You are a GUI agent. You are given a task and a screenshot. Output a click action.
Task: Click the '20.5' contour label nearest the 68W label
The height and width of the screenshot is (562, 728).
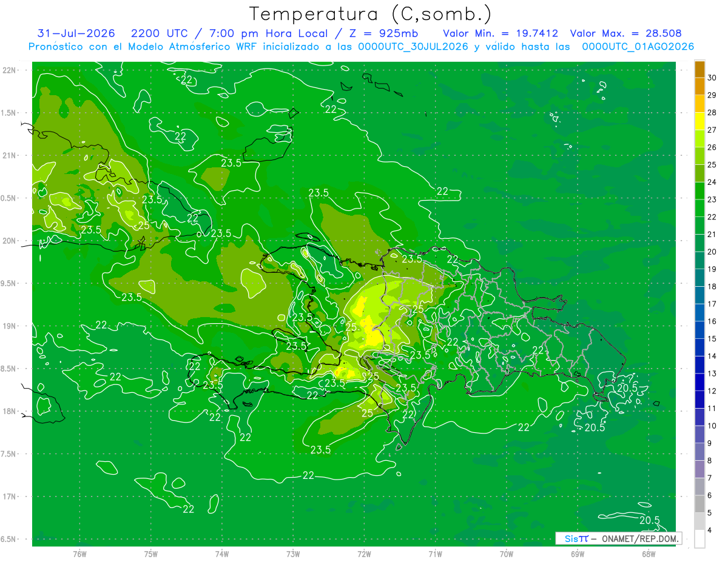coord(649,520)
